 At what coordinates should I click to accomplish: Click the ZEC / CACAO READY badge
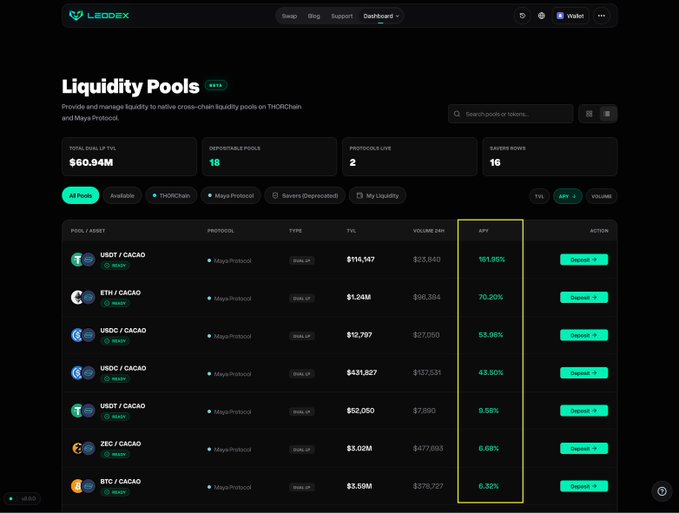[115, 454]
